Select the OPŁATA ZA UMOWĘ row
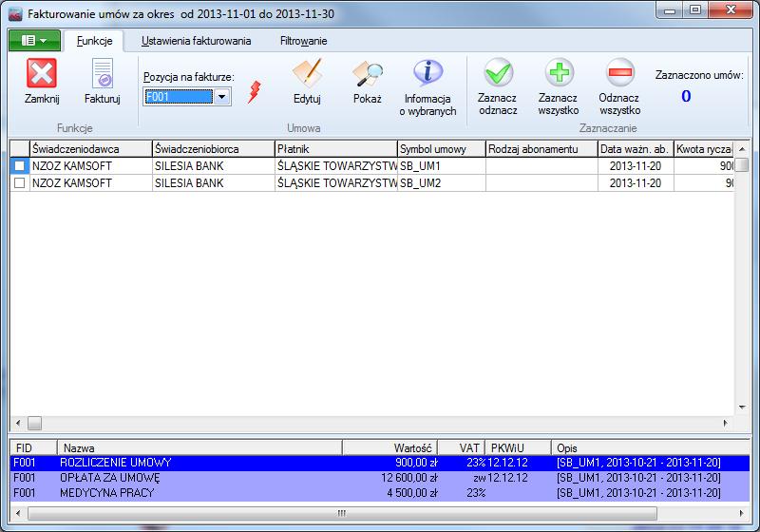The height and width of the screenshot is (532, 760). coord(380,478)
